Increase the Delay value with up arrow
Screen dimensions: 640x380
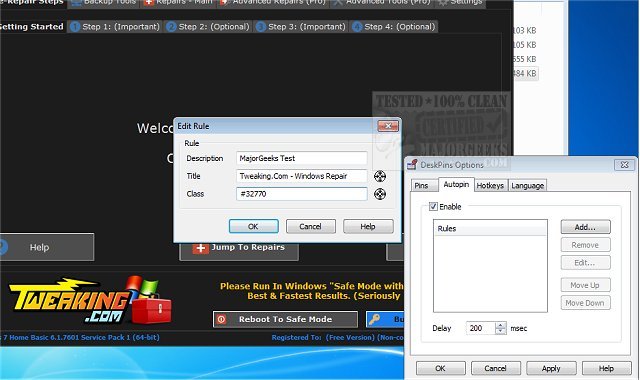click(x=500, y=325)
